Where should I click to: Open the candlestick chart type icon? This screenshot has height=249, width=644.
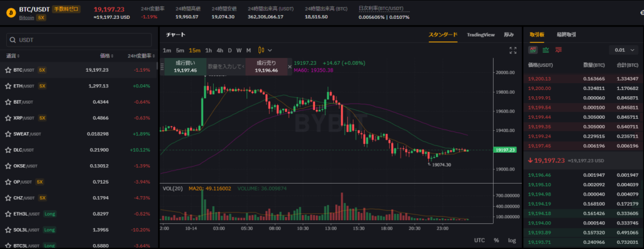pos(261,50)
